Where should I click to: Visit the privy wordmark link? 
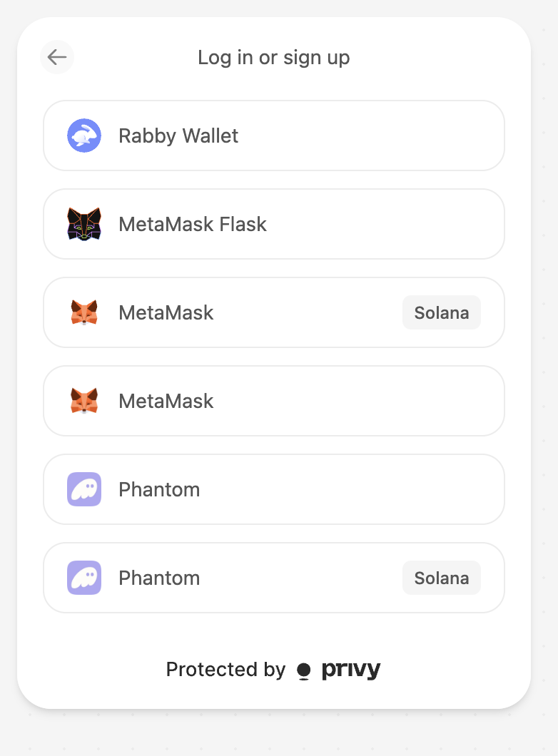(x=351, y=670)
